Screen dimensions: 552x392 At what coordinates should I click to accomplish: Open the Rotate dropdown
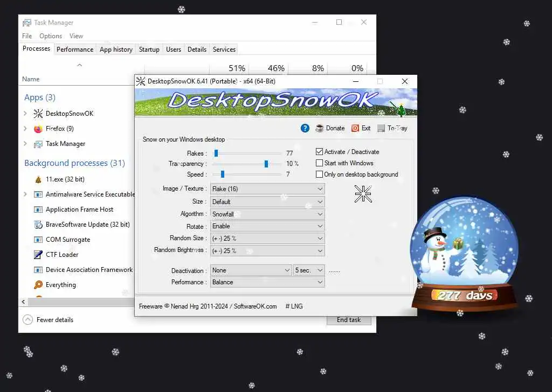pos(267,226)
